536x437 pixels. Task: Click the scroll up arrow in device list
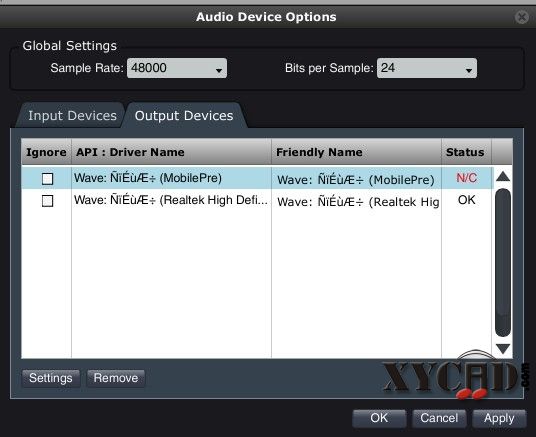(x=503, y=176)
